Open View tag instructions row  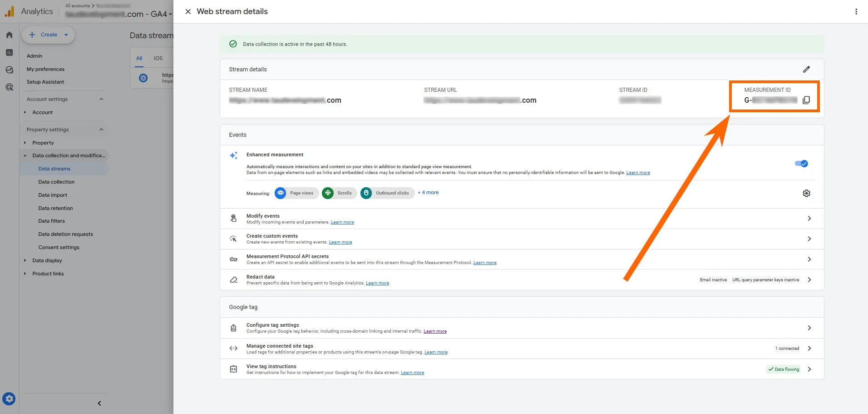pos(521,369)
